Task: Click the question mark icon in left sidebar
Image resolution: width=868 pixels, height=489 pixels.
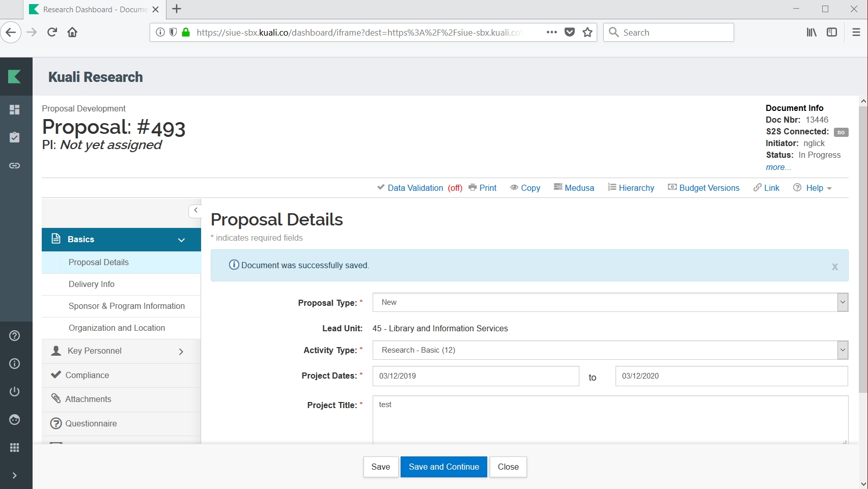Action: coord(15,336)
